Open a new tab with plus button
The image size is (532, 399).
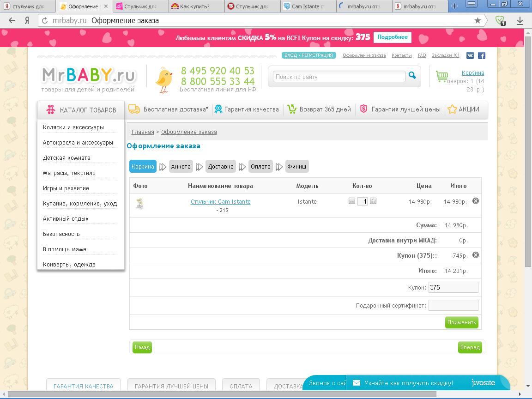454,6
